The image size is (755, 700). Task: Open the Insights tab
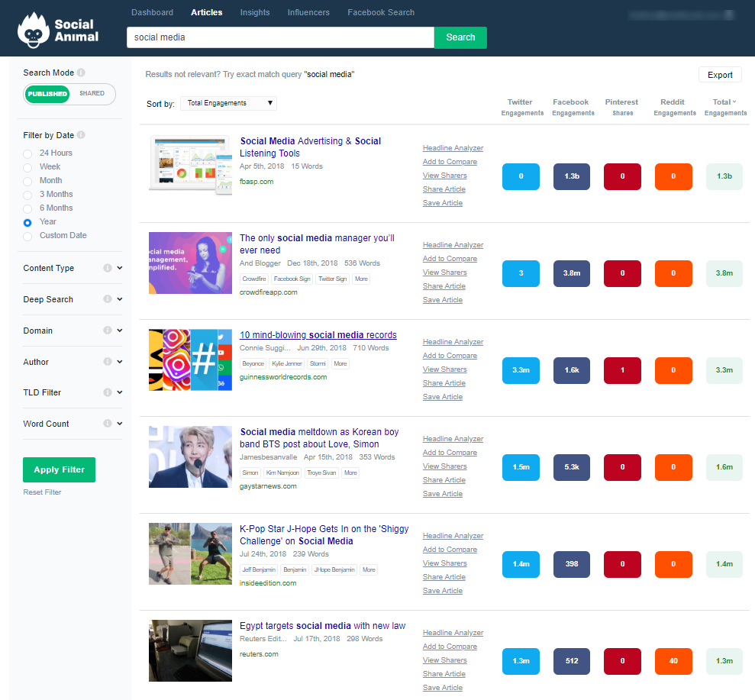pos(255,12)
